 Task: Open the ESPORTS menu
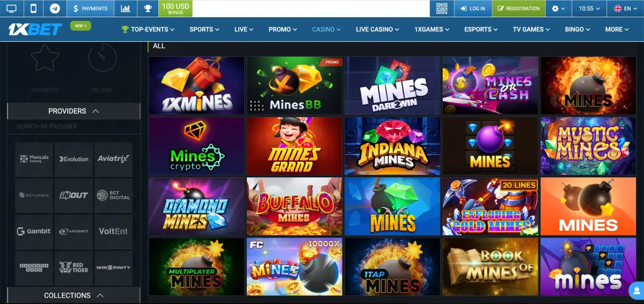pyautogui.click(x=481, y=29)
